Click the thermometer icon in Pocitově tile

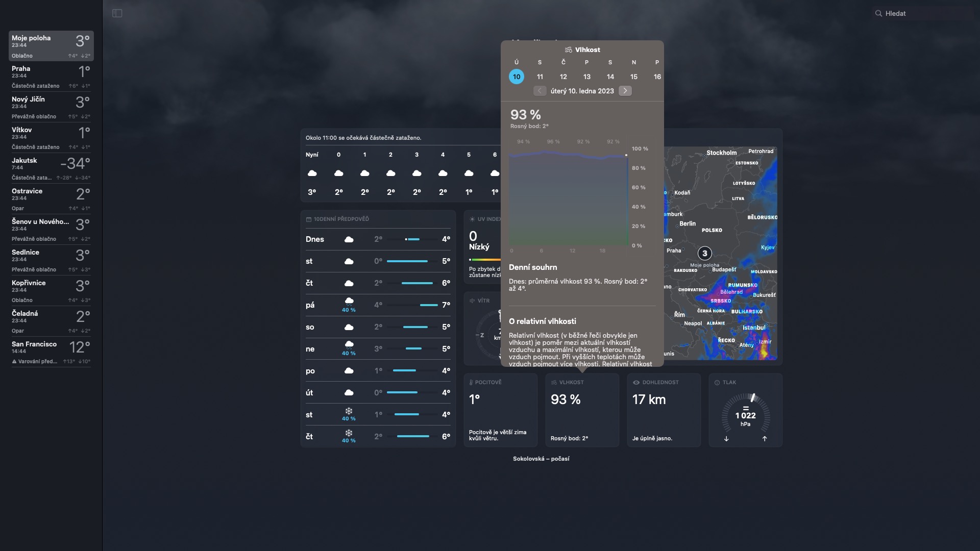pos(471,383)
